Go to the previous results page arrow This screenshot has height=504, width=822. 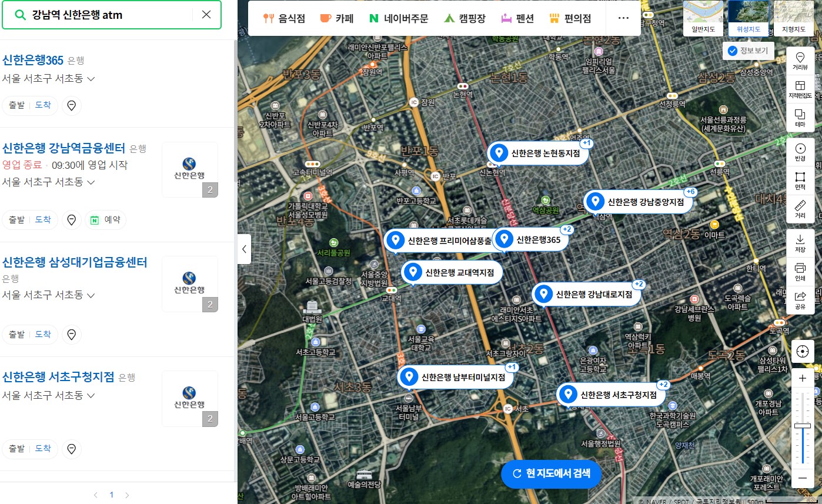coord(96,495)
